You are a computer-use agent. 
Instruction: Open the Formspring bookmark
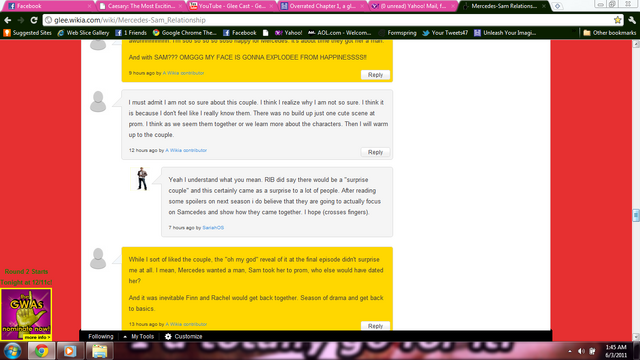[397, 33]
